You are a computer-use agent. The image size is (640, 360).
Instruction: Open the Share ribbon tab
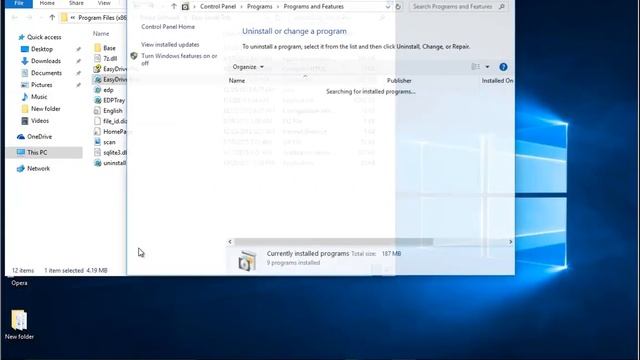click(76, 3)
